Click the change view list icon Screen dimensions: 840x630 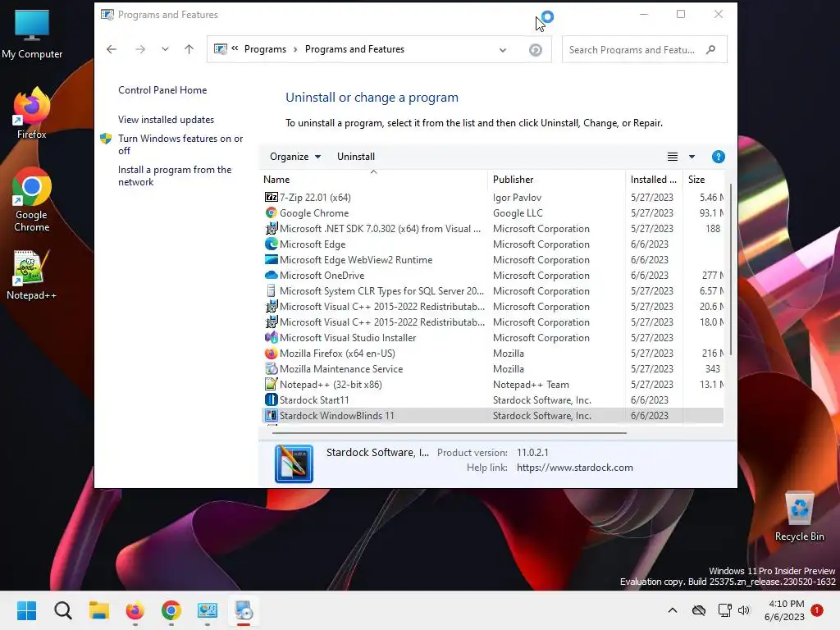673,157
